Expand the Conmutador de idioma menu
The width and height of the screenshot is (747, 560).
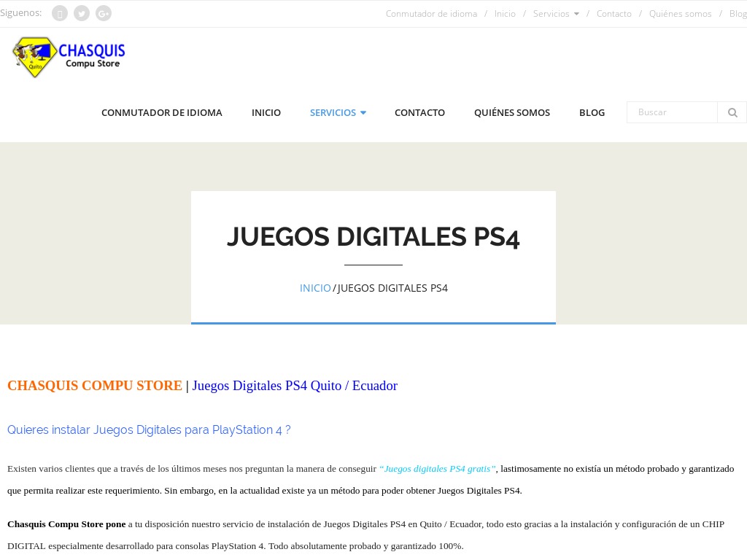coord(162,112)
